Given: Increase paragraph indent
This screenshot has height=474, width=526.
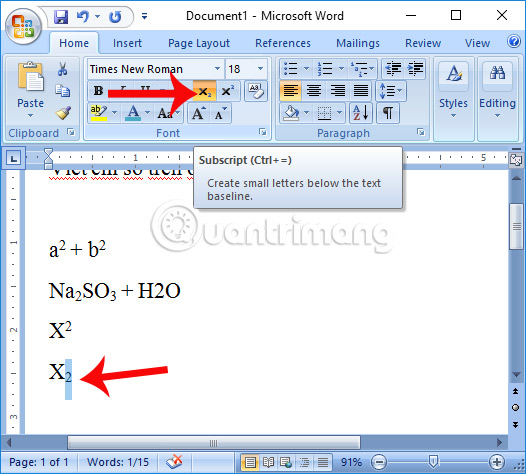Looking at the screenshot, I should coord(415,69).
